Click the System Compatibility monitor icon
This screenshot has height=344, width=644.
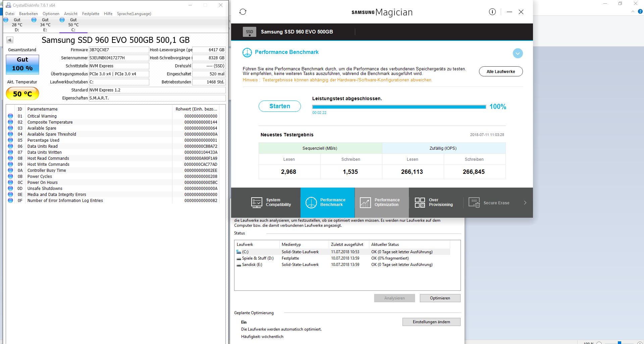point(257,203)
